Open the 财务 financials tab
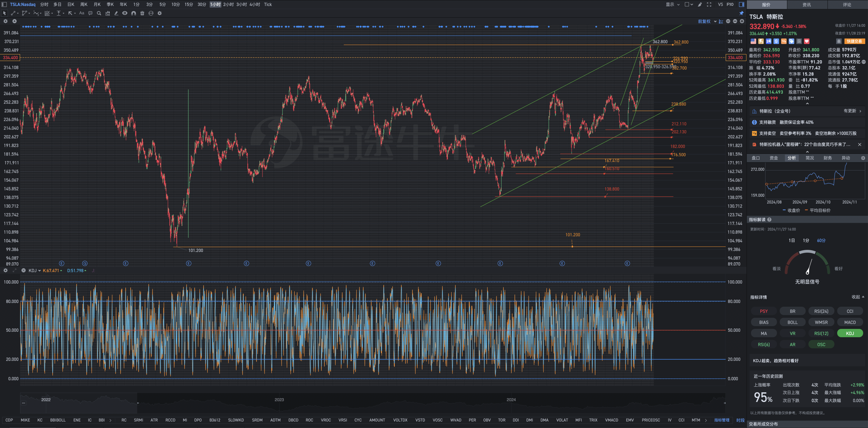 click(827, 158)
